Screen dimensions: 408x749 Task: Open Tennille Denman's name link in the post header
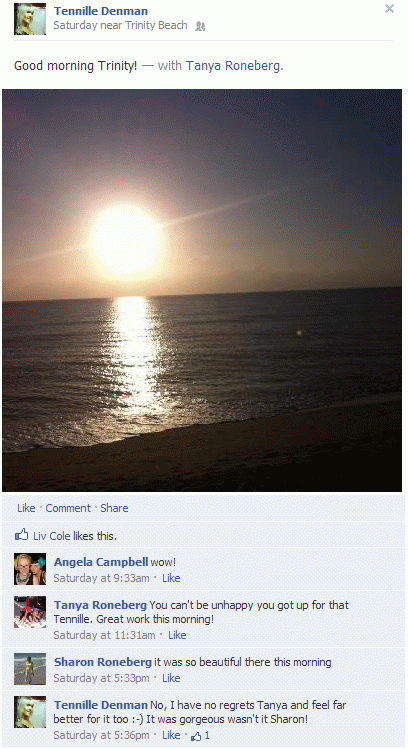click(x=101, y=11)
